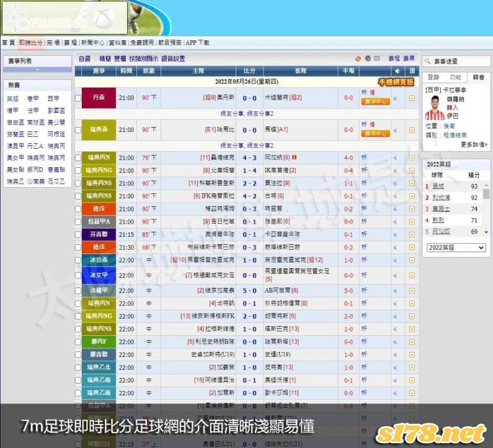Click 更多詳情> in transfer panel
The height and width of the screenshot is (448, 493).
coord(474,144)
